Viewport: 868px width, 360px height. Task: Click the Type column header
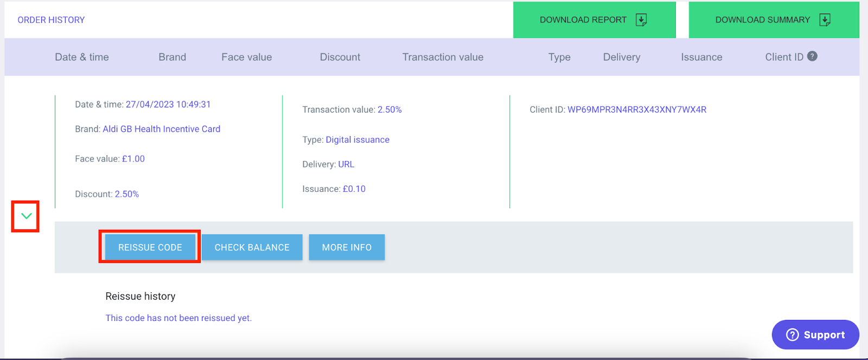click(559, 57)
